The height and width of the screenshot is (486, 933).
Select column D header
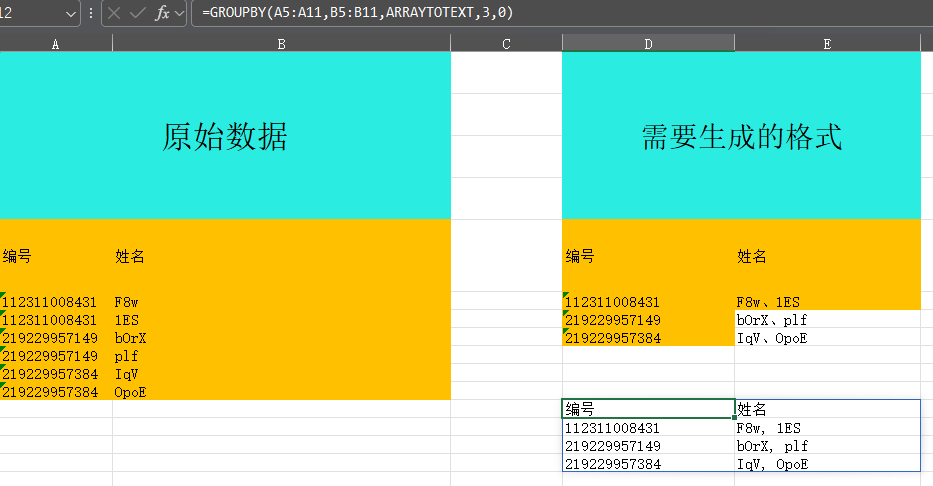[x=648, y=43]
